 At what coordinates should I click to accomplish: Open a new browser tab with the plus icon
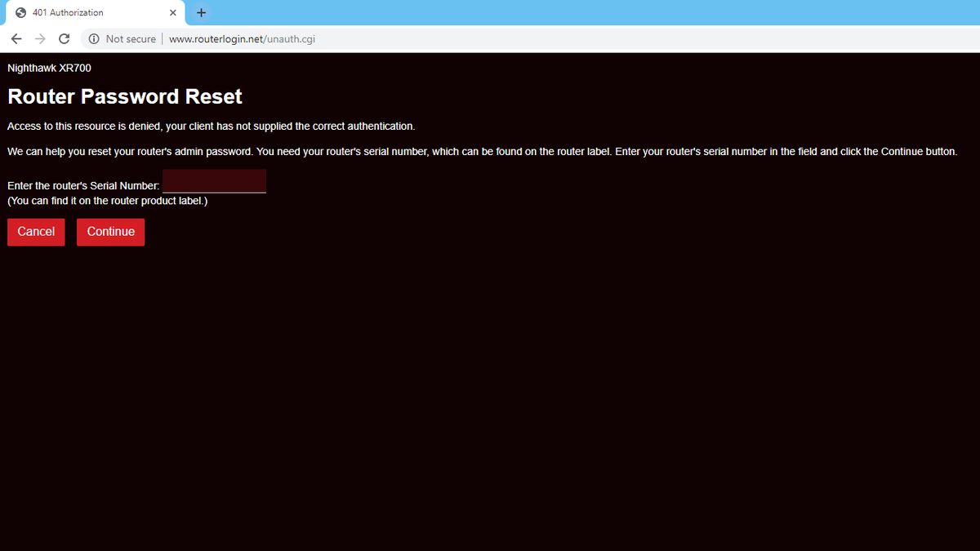(201, 12)
